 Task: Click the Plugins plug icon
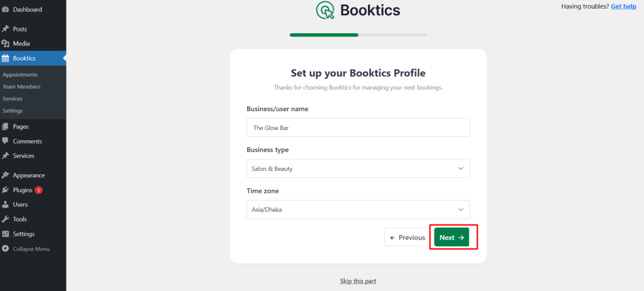tap(5, 190)
